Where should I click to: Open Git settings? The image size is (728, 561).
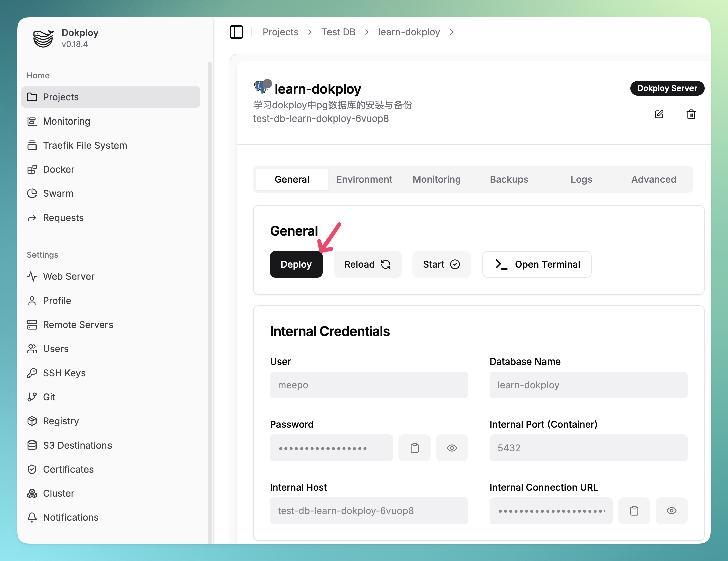pos(111,397)
